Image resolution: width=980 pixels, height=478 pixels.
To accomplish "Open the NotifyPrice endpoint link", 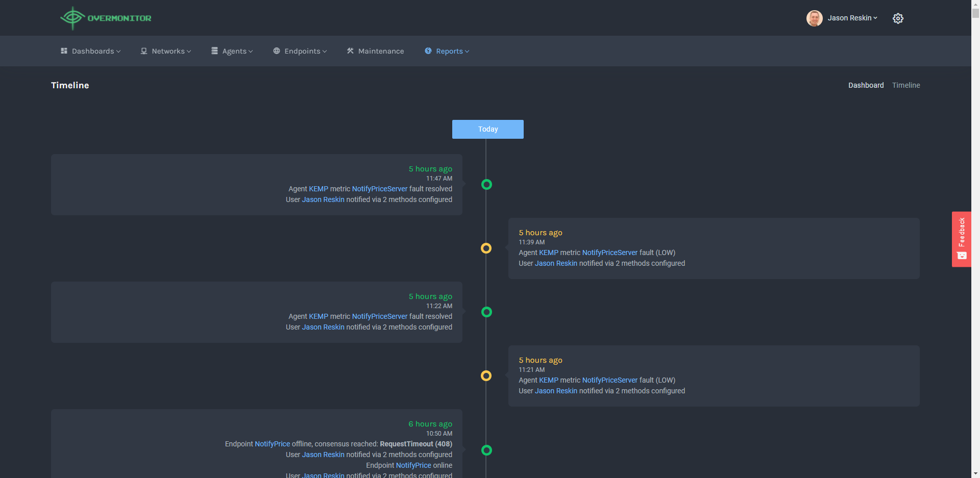I will click(x=272, y=444).
